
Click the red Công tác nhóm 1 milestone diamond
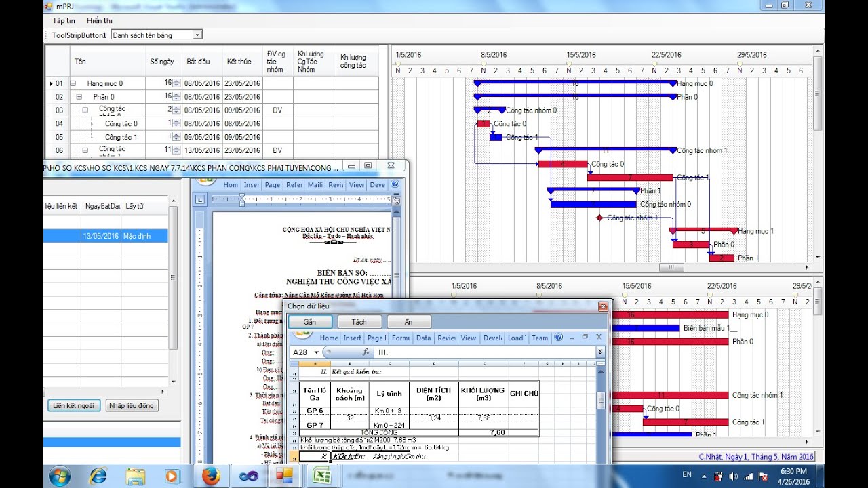599,218
